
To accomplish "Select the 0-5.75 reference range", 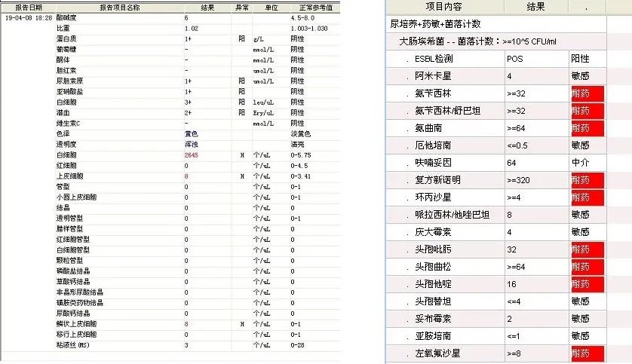I will (x=301, y=155).
